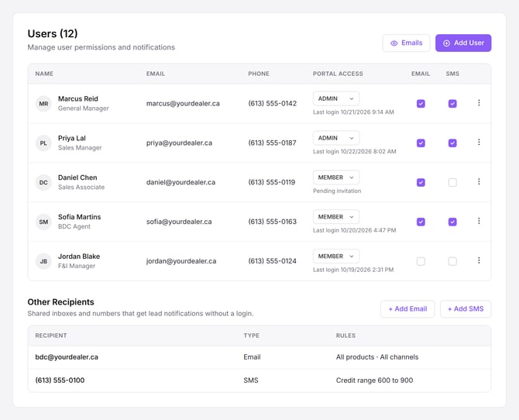Click the RECIPIENT column header
This screenshot has height=420, width=519.
click(51, 336)
